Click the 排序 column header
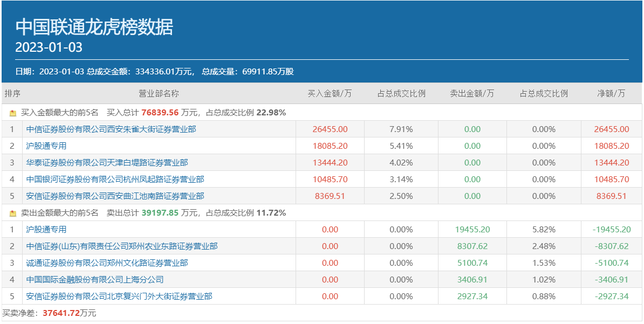The width and height of the screenshot is (644, 324). 12,93
